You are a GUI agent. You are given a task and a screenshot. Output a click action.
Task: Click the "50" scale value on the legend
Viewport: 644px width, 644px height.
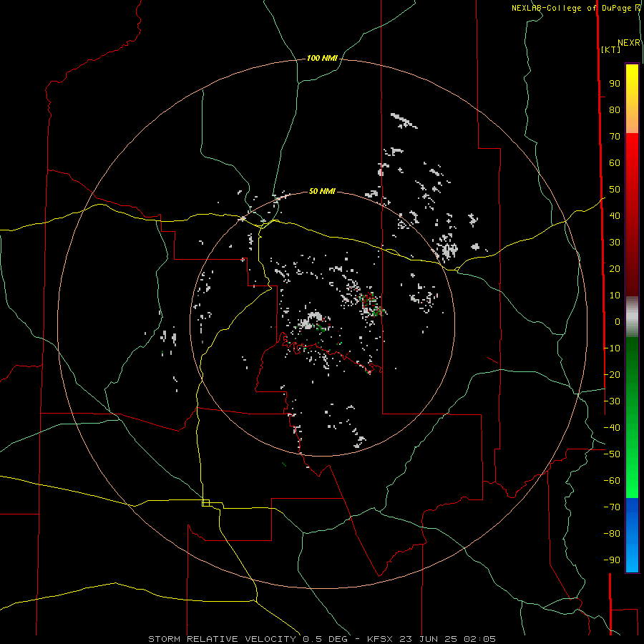click(x=615, y=190)
